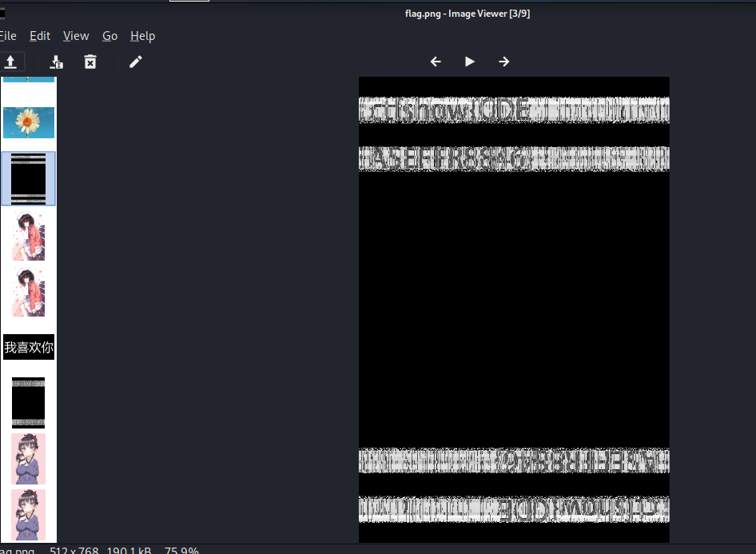The width and height of the screenshot is (756, 554).
Task: Open the image with pencil edit icon
Action: [x=136, y=62]
